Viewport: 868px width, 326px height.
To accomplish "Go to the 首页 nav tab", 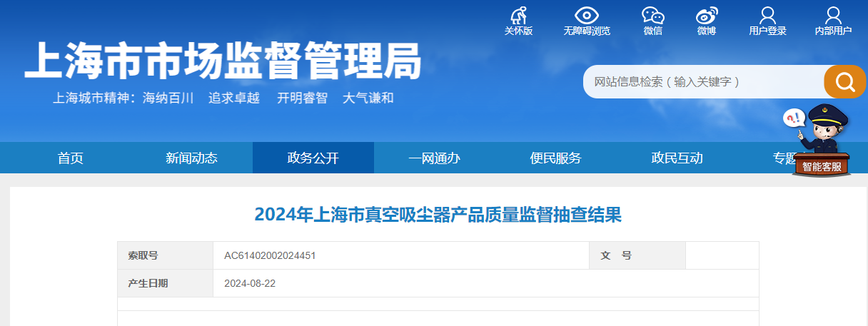I will click(71, 158).
